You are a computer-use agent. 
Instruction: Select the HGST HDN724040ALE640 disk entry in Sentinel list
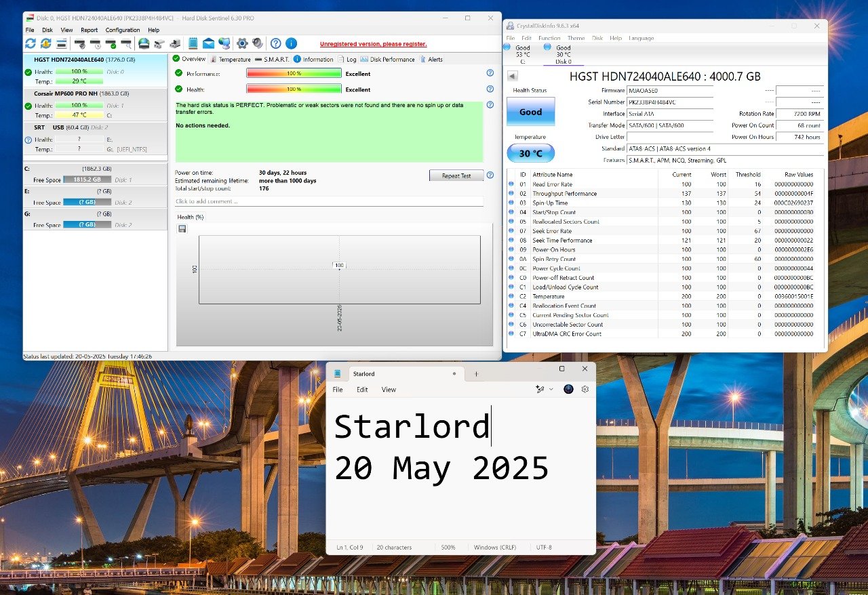95,70
